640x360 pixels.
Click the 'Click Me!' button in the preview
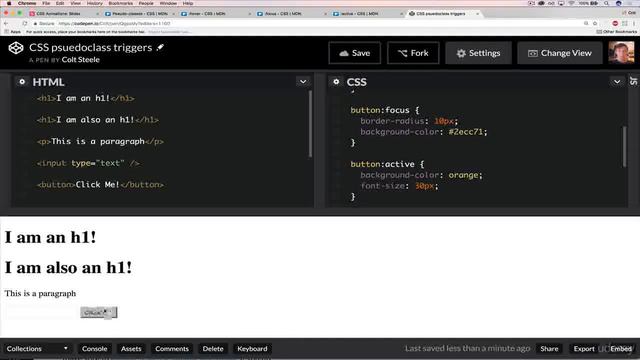point(99,313)
